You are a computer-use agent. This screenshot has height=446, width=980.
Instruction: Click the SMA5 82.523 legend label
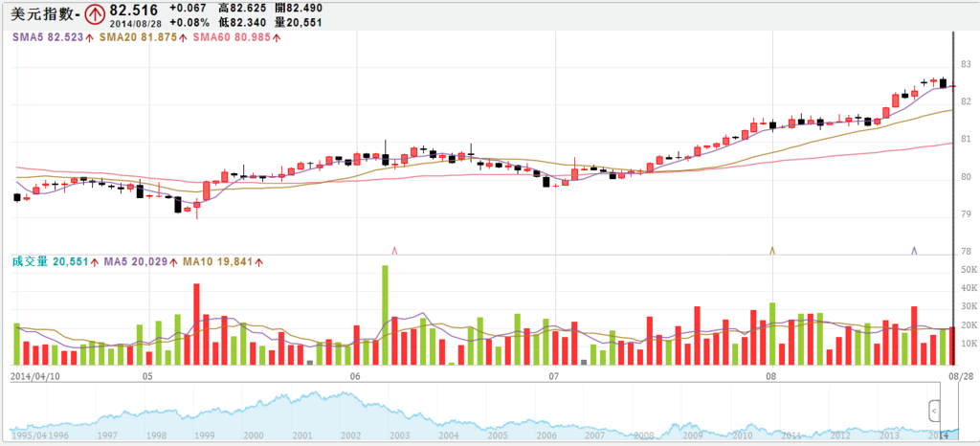tap(48, 37)
